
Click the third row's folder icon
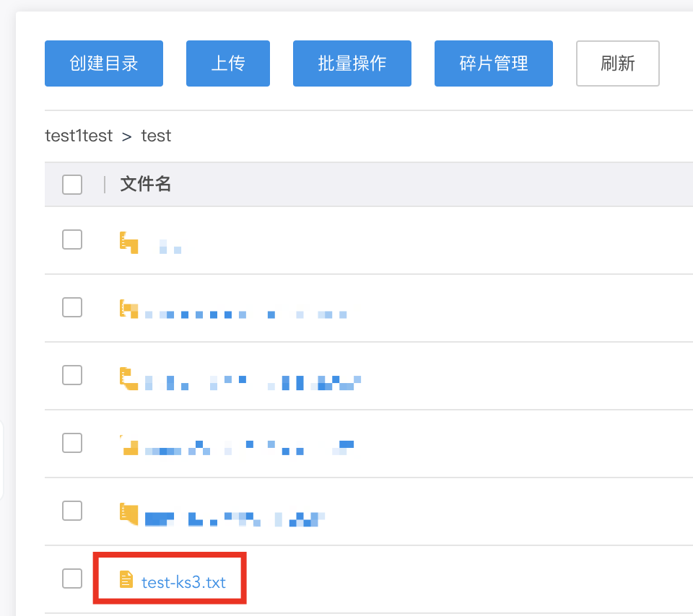pyautogui.click(x=128, y=377)
